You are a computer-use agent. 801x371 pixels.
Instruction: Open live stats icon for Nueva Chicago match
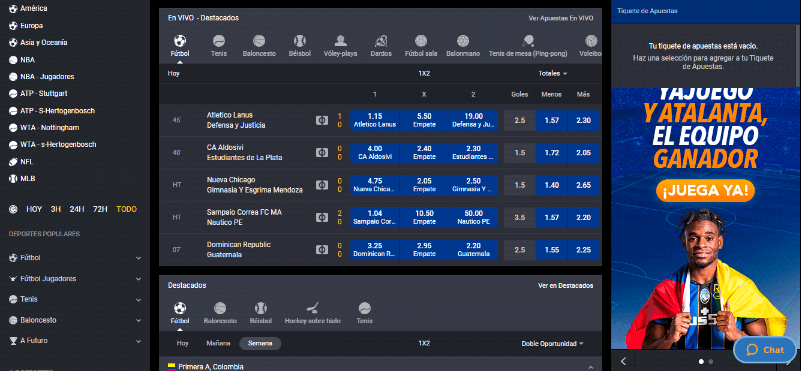(x=322, y=185)
